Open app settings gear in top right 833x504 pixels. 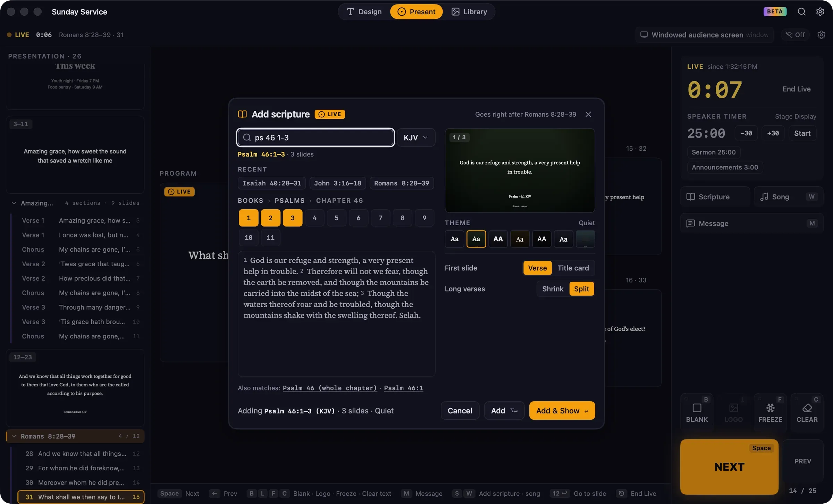pyautogui.click(x=820, y=12)
